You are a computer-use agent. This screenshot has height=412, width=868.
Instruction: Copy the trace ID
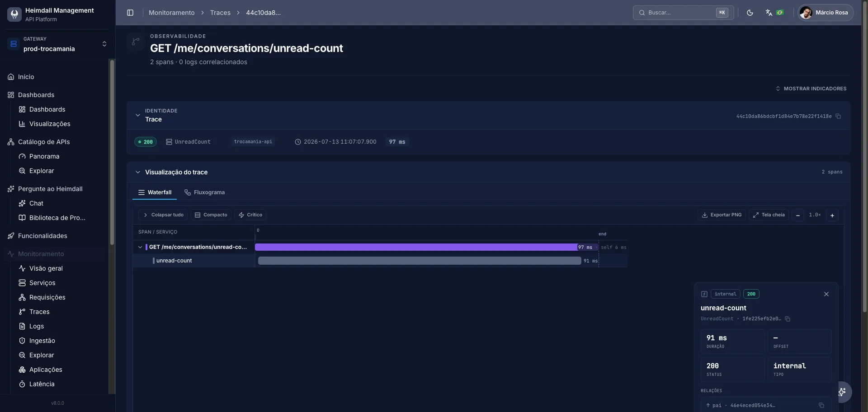coord(838,116)
